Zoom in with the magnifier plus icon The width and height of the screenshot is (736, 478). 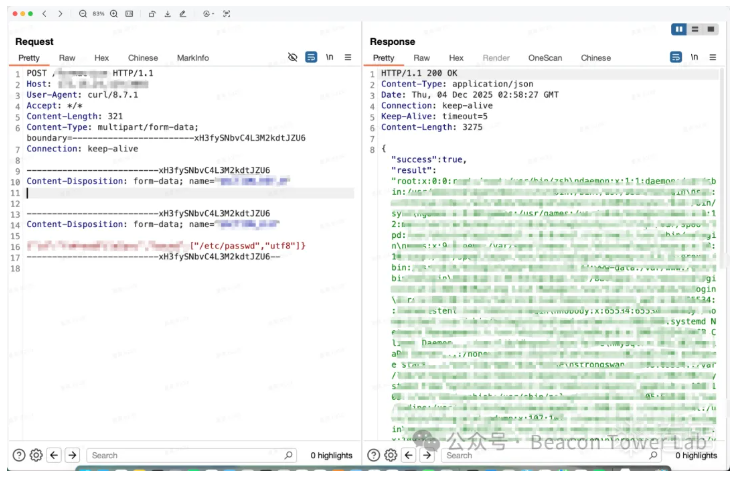(x=114, y=14)
